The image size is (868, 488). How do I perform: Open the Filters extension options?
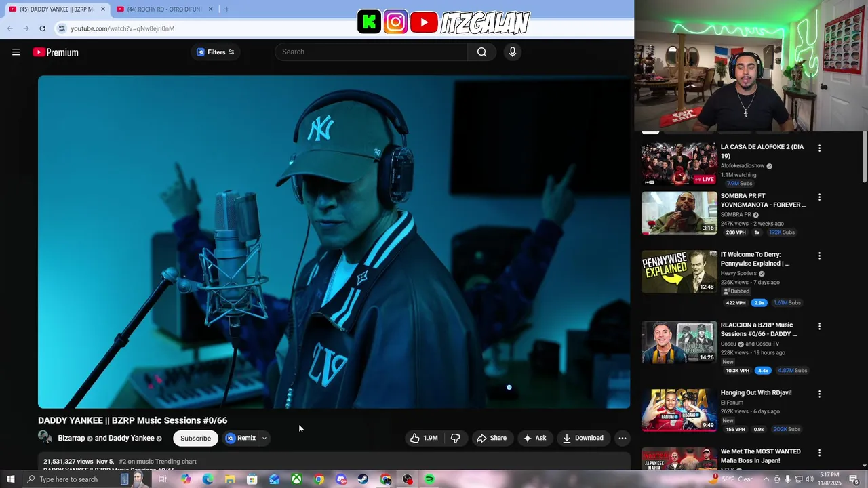tap(216, 52)
